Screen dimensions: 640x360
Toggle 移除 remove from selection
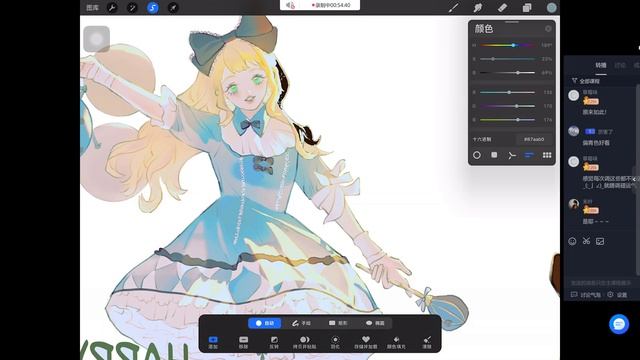pyautogui.click(x=243, y=342)
